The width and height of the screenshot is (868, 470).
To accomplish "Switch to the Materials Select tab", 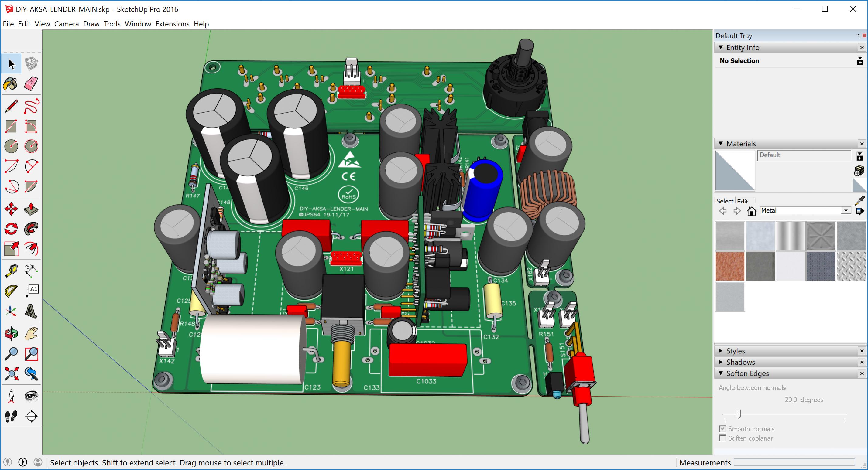I will pos(725,201).
